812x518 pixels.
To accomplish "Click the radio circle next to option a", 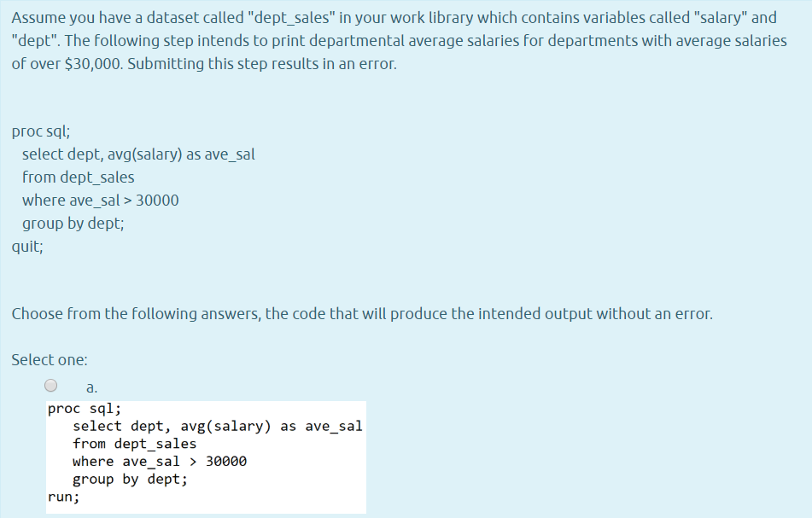I will pyautogui.click(x=50, y=385).
